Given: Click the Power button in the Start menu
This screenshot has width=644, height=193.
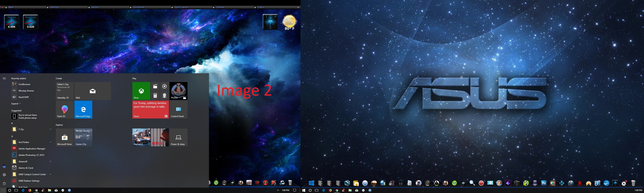Looking at the screenshot, I should pyautogui.click(x=4, y=184).
